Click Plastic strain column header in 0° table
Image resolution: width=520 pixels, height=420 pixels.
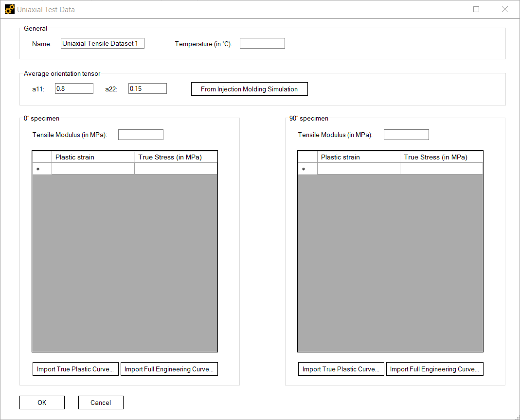tap(93, 157)
